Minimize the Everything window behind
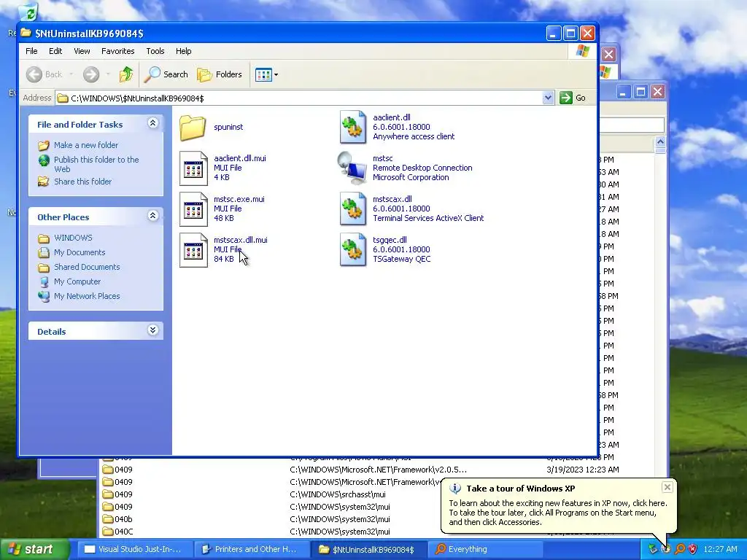 tap(624, 91)
